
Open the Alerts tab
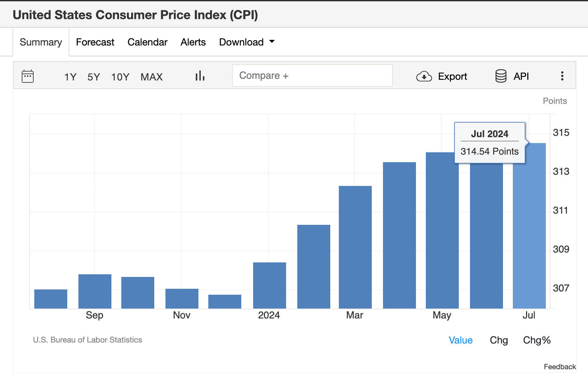click(193, 42)
